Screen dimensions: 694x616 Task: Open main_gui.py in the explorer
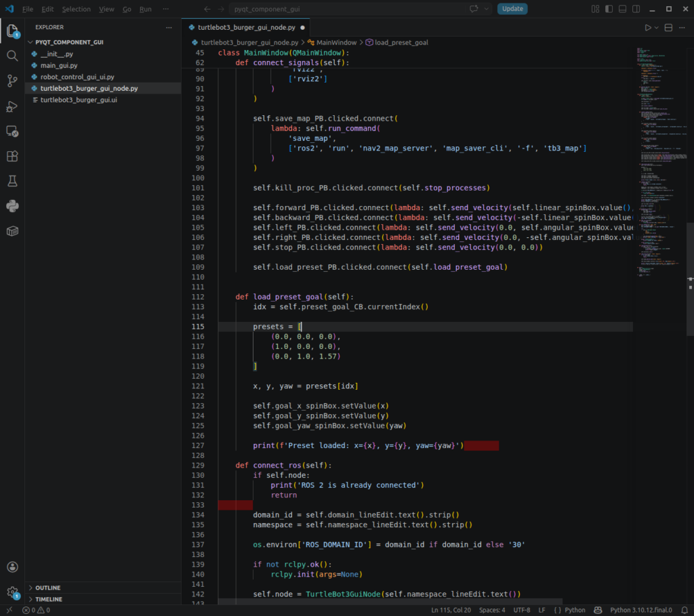pos(103,66)
